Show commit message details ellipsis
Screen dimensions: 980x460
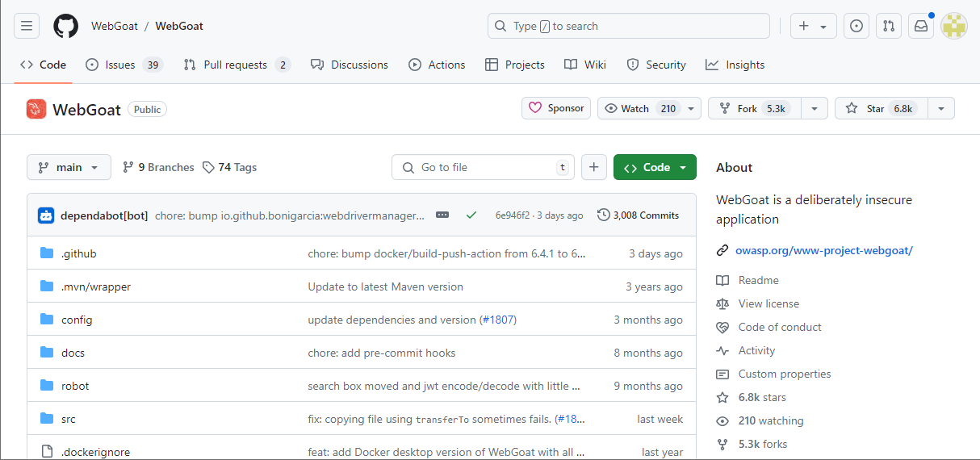click(x=442, y=215)
